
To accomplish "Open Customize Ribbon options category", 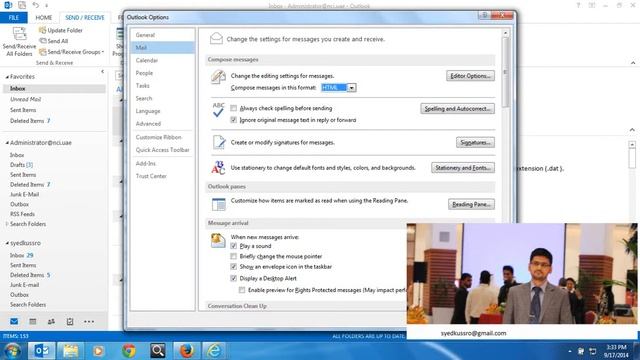I will point(162,137).
